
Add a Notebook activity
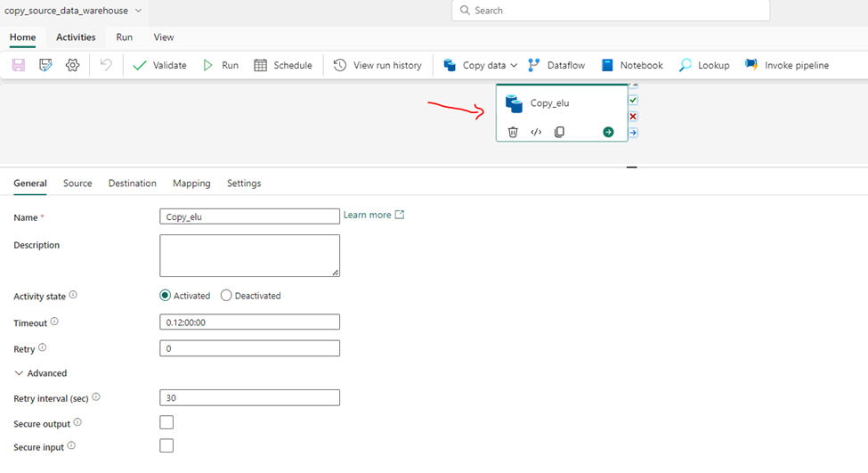(631, 65)
